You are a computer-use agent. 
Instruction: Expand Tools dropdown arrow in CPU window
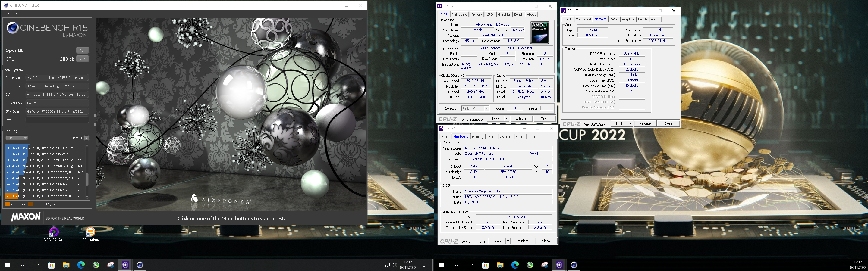pos(506,119)
